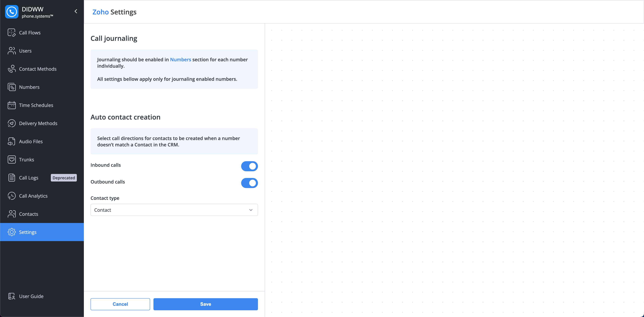Viewport: 644px width, 317px height.
Task: Open Contact Methods menu label
Action: coord(38,69)
